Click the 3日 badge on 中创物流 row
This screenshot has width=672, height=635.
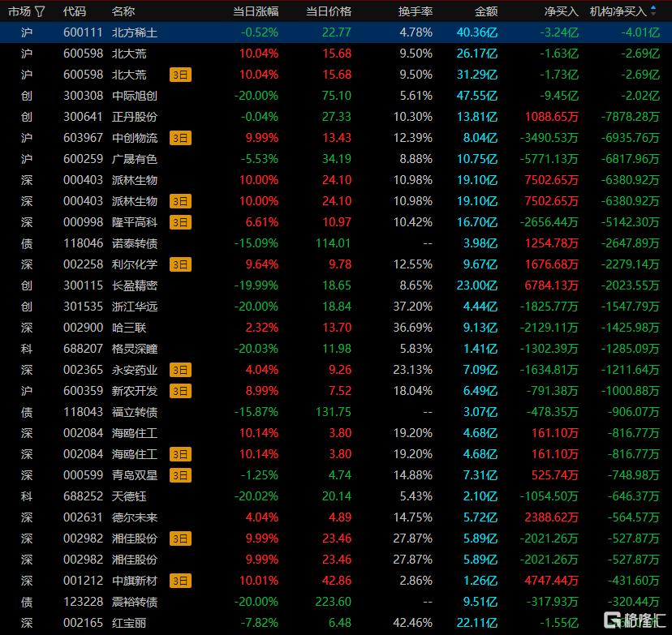[x=180, y=139]
